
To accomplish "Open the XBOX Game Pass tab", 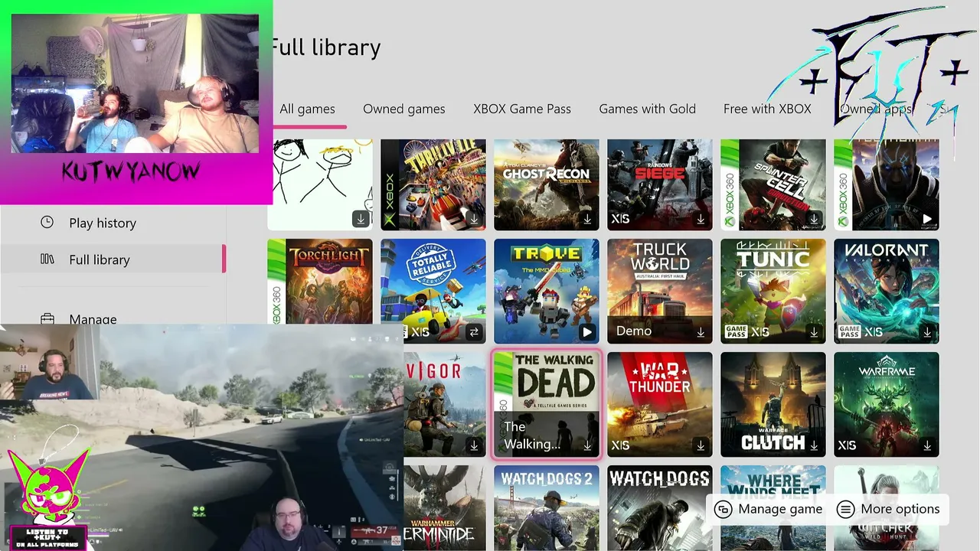I will tap(522, 109).
